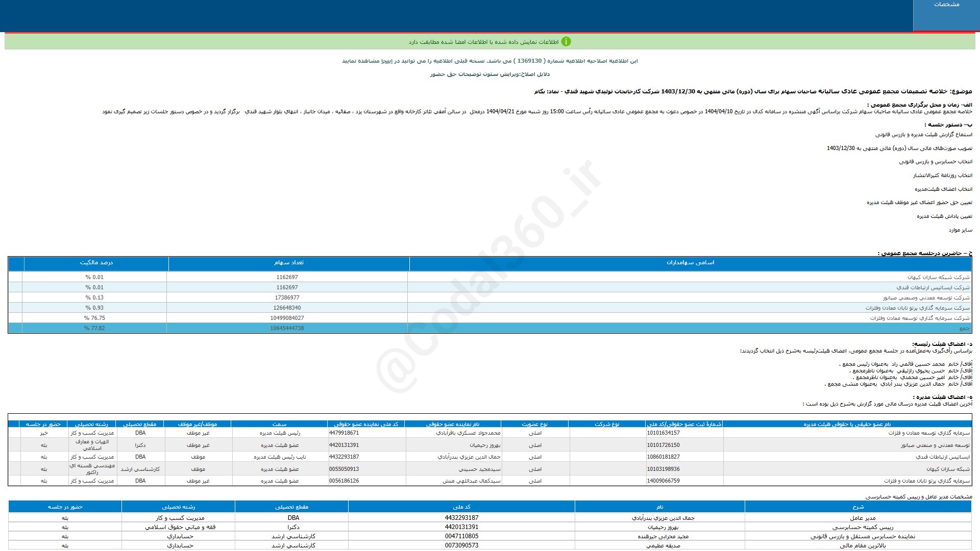Click national code 0047110805
980x551 pixels.
tap(461, 536)
